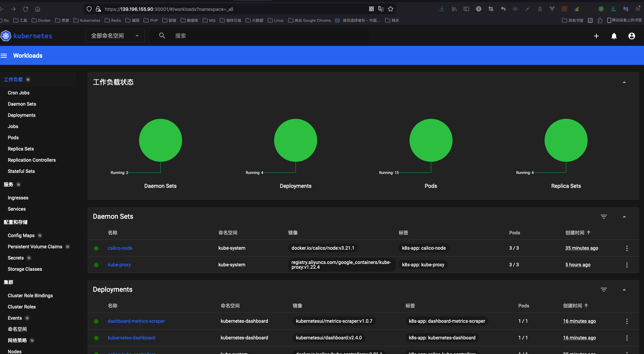Click the site security lock icon

pyautogui.click(x=98, y=9)
